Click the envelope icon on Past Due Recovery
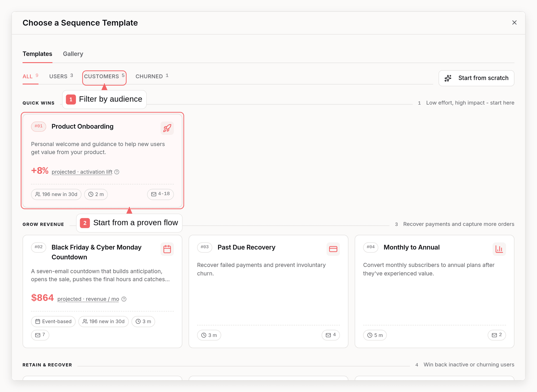Screen dimensions: 537x392 click(x=328, y=335)
